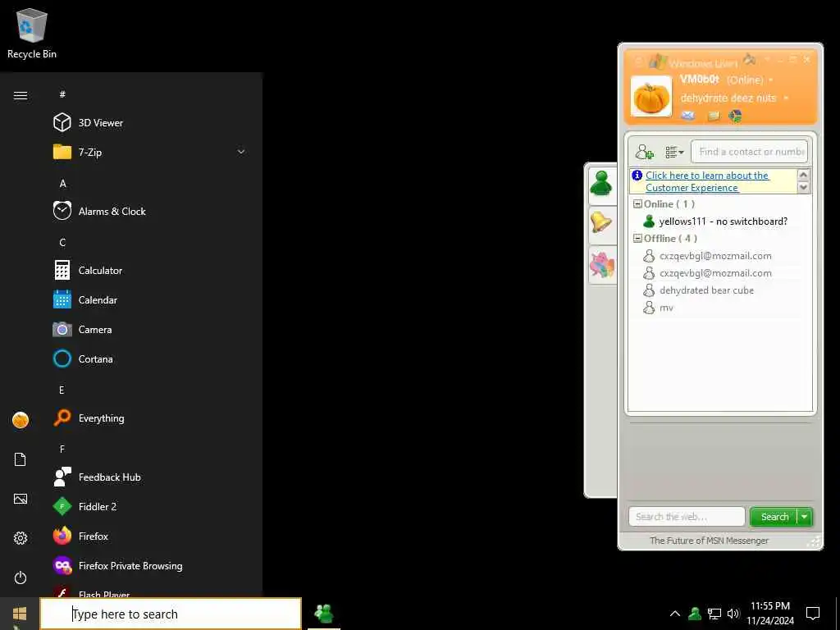
Task: Click the Find a contact search field
Action: point(750,152)
